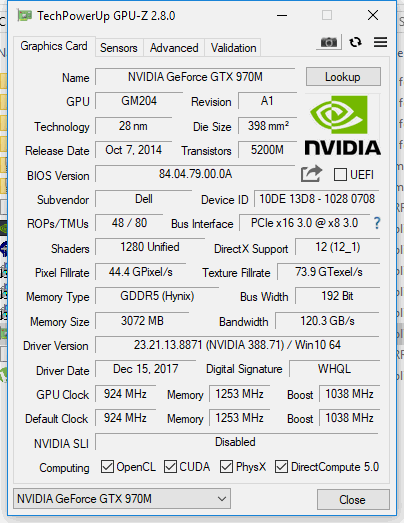
Task: Toggle the OpenCL checkbox
Action: (107, 467)
